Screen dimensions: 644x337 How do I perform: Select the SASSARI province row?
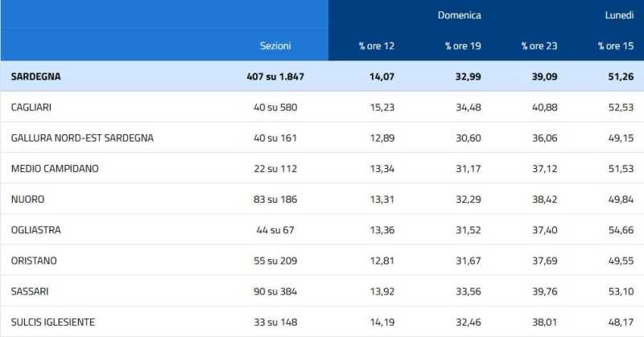(32, 291)
